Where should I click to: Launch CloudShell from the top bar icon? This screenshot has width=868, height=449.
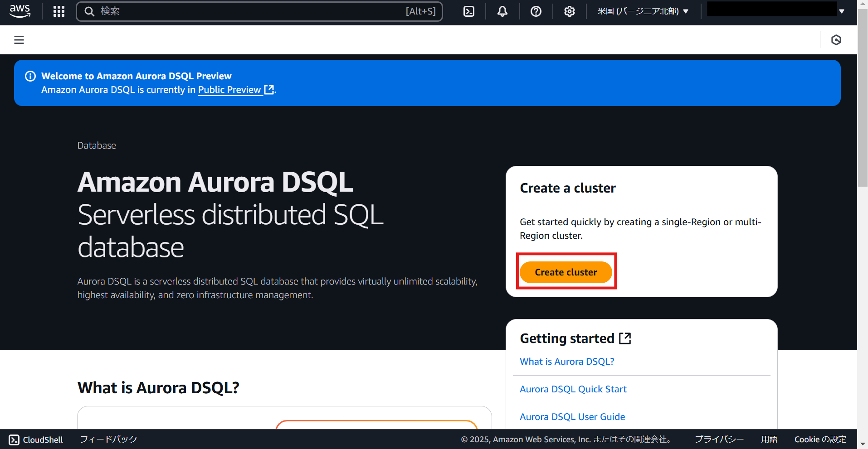tap(469, 11)
